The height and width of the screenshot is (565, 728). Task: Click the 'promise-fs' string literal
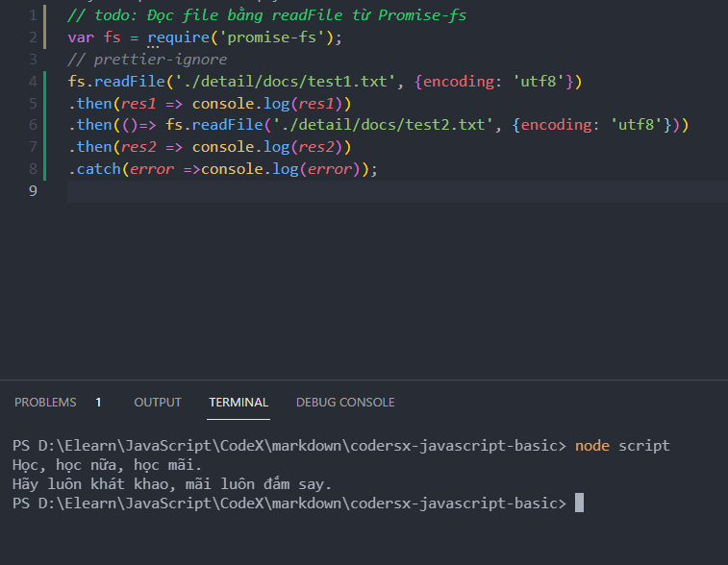click(272, 37)
